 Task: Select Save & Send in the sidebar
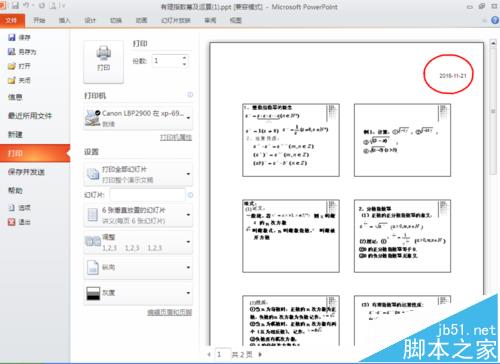pyautogui.click(x=26, y=172)
